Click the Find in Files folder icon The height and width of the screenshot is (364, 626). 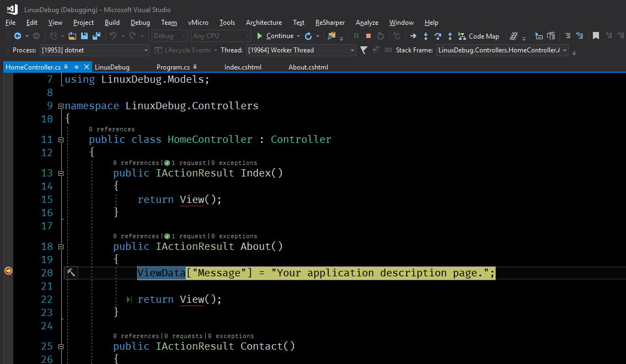pyautogui.click(x=331, y=36)
